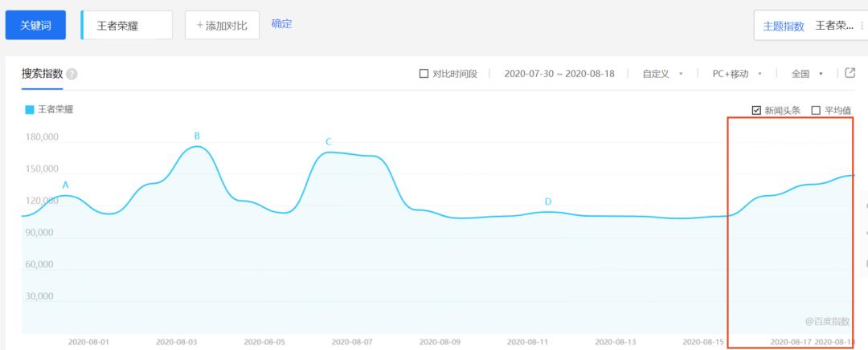Click the blue 关键词 button
The image size is (868, 350).
35,25
